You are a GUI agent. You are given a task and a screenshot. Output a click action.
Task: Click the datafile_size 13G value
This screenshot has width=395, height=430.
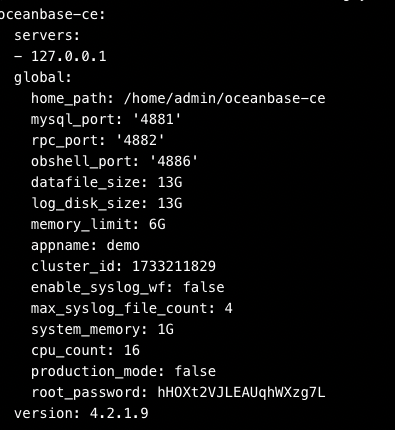tap(170, 182)
